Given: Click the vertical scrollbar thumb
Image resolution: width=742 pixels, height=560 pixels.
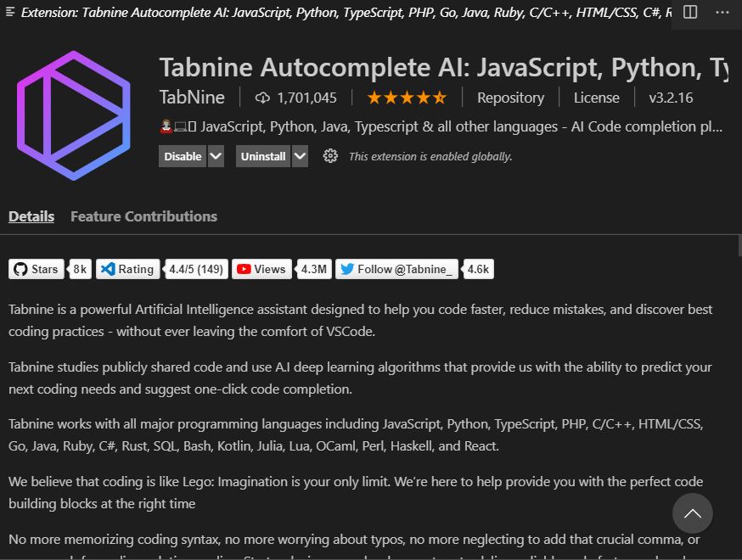Looking at the screenshot, I should pyautogui.click(x=739, y=246).
